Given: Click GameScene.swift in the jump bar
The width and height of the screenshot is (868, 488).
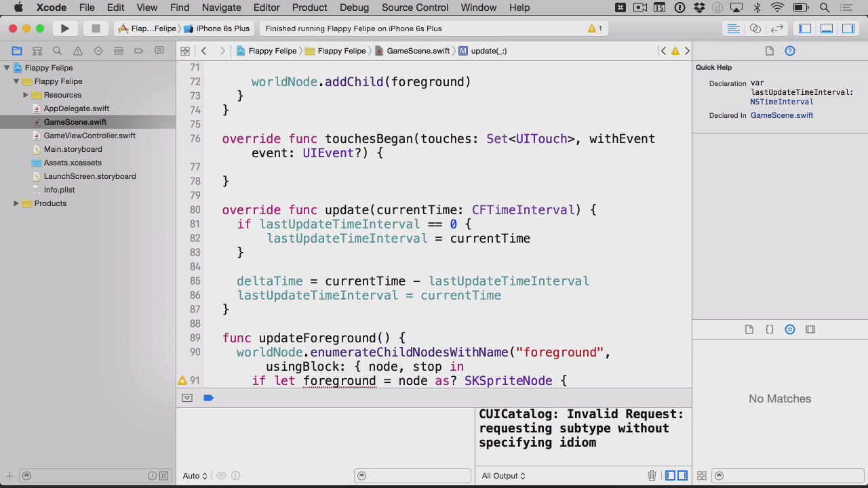Looking at the screenshot, I should (412, 51).
